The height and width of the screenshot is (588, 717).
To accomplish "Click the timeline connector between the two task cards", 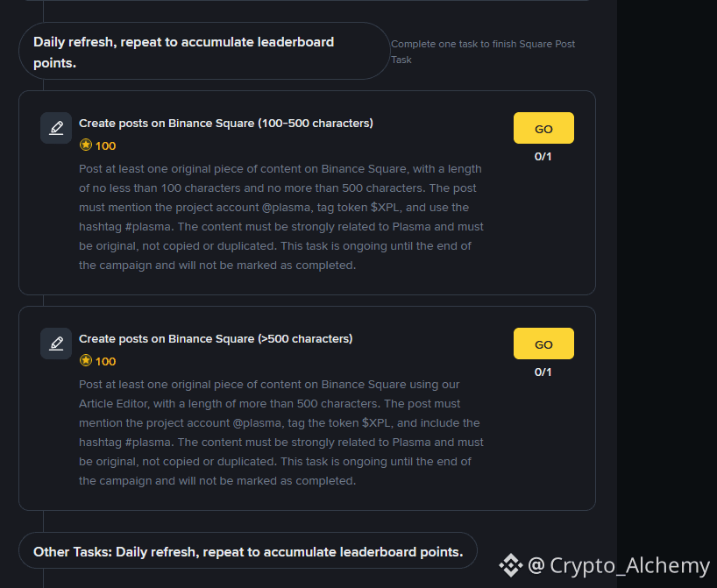I will coord(43,301).
